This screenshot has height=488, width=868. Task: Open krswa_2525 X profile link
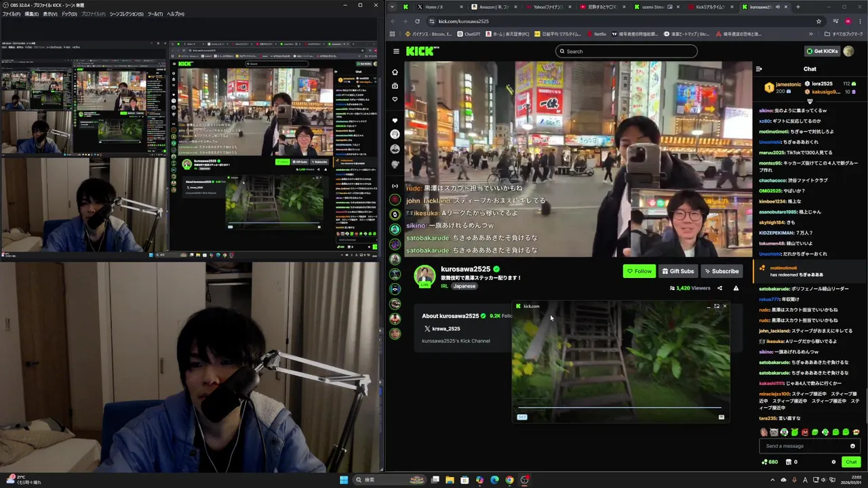[x=441, y=329]
